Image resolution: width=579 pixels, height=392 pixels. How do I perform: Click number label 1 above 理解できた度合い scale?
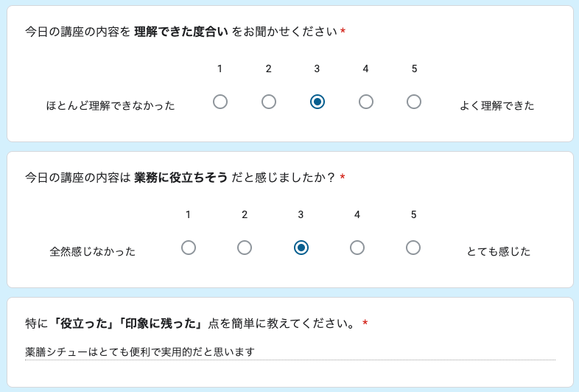coord(220,69)
